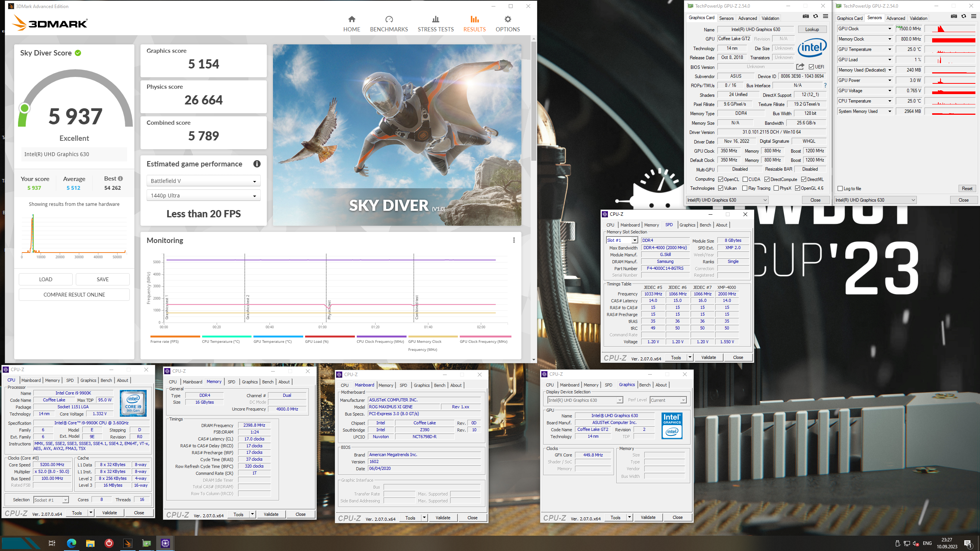Click the BIOS export share icon in GPU-Z
Viewport: 980px width, 551px height.
click(x=800, y=67)
